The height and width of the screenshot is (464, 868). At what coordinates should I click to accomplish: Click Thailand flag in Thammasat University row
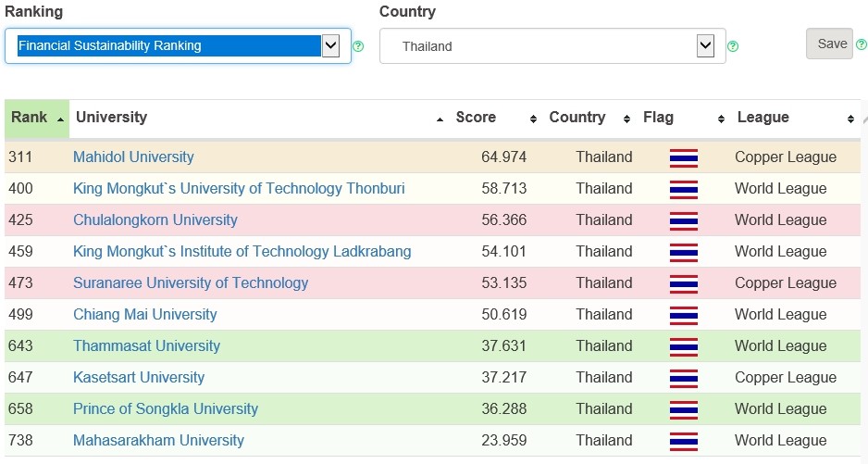tap(684, 347)
